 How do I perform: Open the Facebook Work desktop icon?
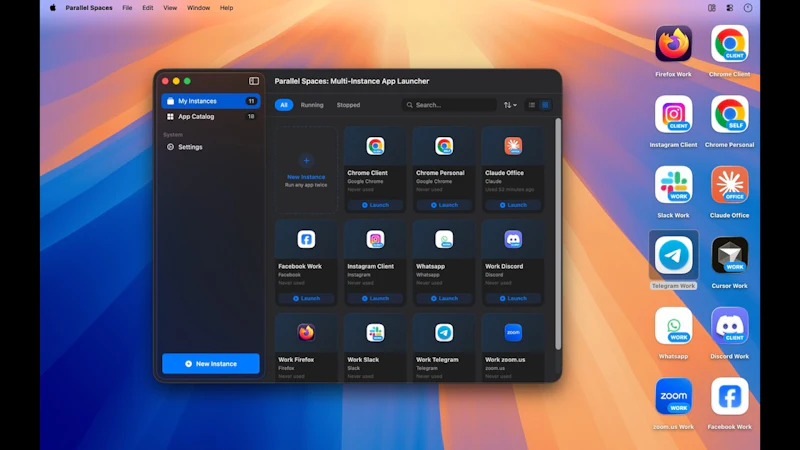(730, 396)
